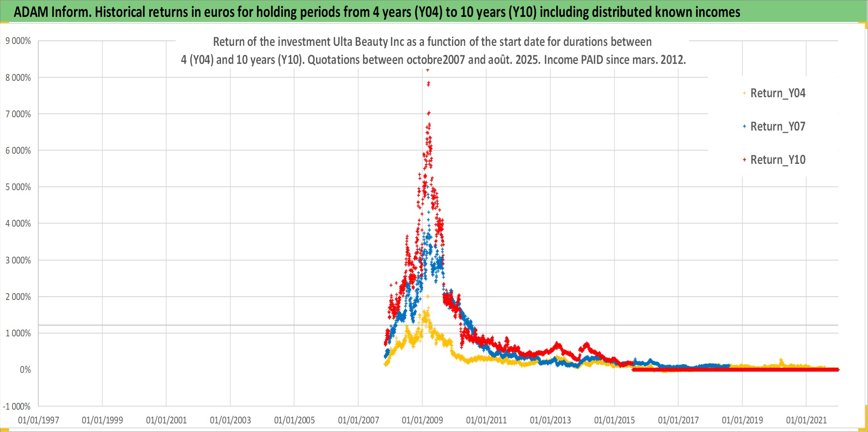This screenshot has height=432, width=868.
Task: Click the chart title starting 'Return of the investment'
Action: 432,42
